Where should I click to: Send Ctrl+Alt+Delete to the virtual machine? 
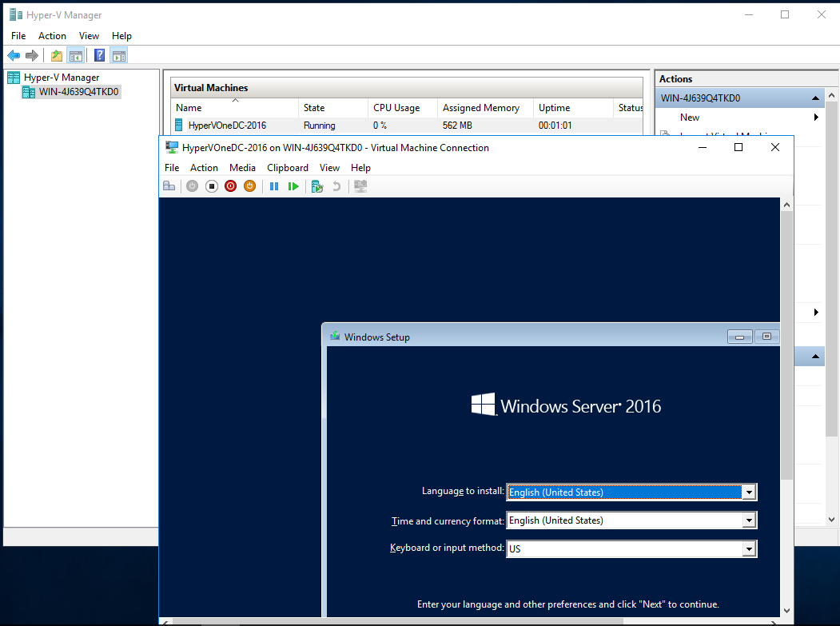point(169,185)
